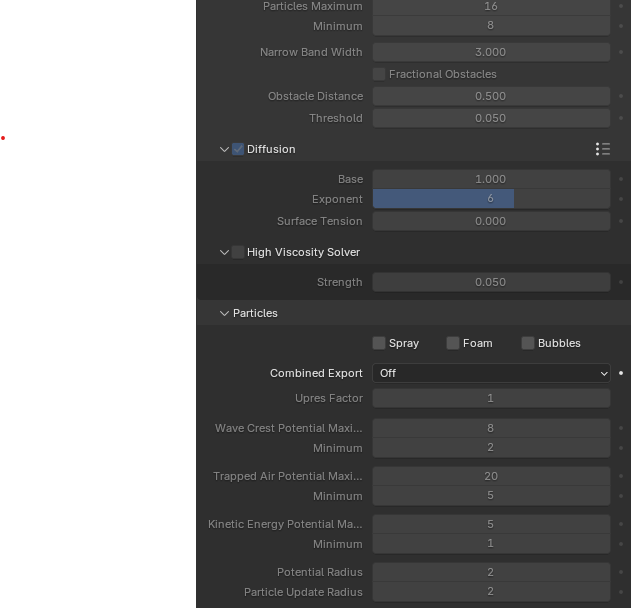
Task: Collapse the Particles panel
Action: [224, 313]
